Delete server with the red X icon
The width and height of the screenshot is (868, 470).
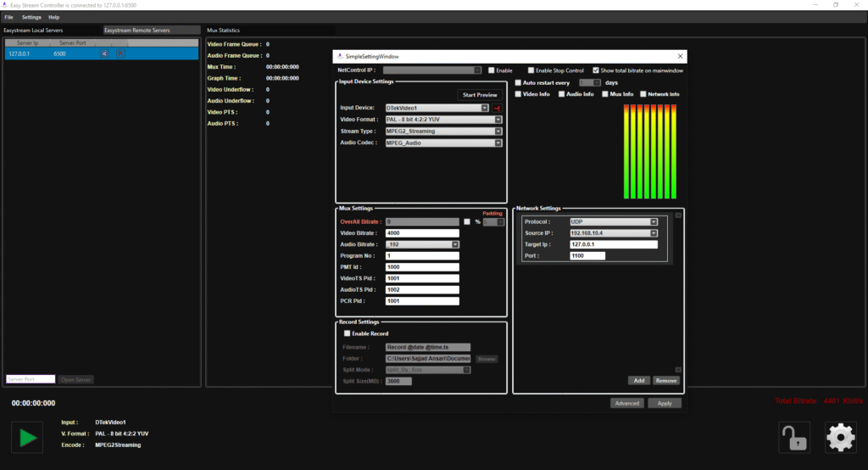[x=120, y=53]
